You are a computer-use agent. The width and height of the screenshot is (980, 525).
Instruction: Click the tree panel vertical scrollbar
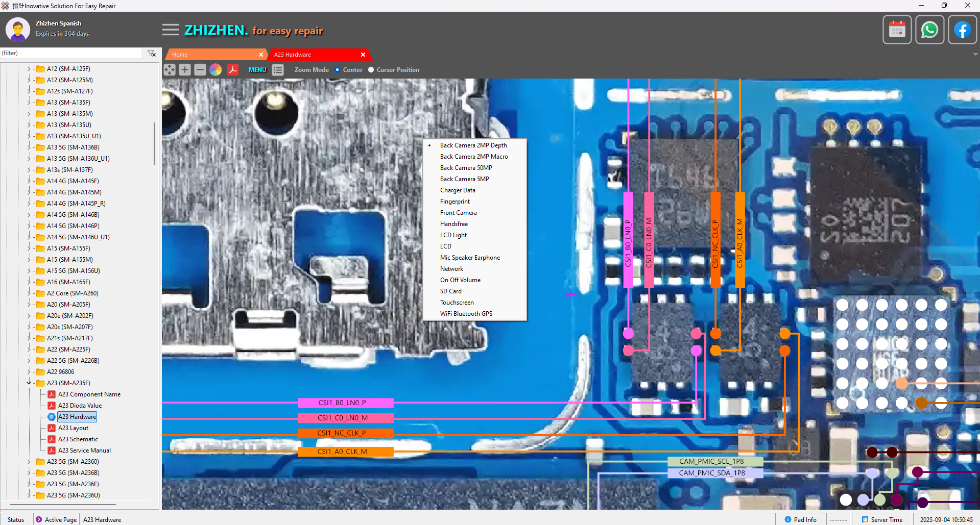pyautogui.click(x=154, y=144)
